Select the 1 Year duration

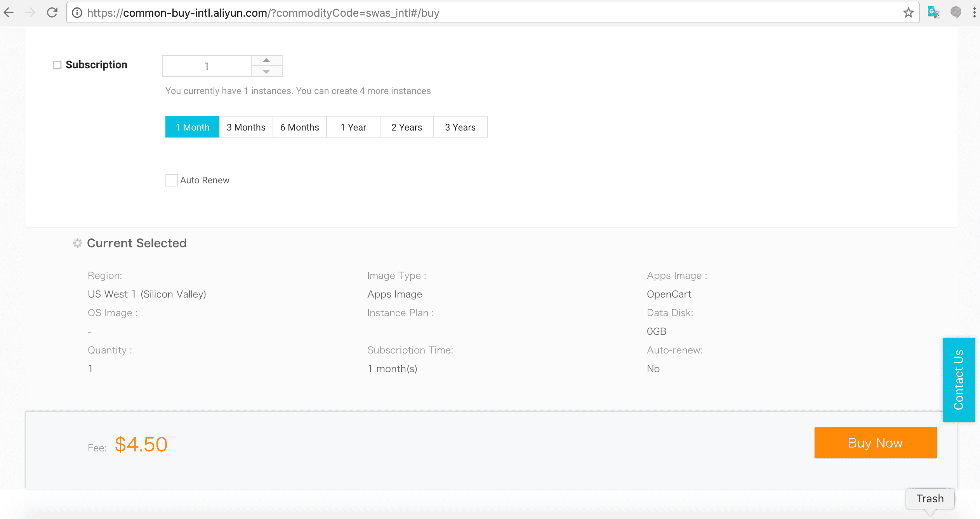[x=353, y=127]
